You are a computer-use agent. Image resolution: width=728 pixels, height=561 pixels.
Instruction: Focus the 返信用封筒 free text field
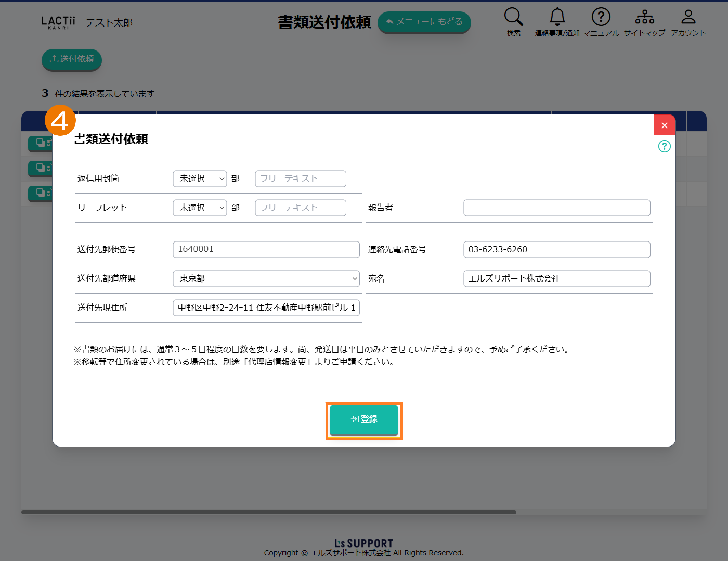[x=300, y=178]
